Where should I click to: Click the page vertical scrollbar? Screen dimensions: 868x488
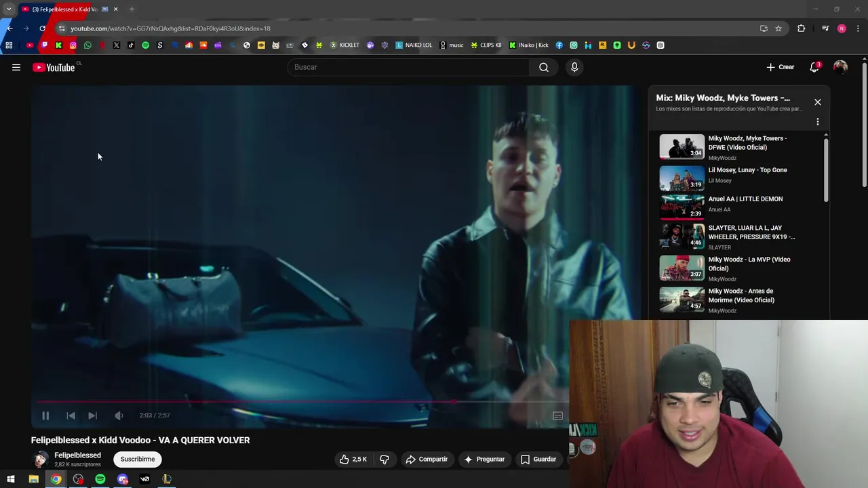coord(865,124)
